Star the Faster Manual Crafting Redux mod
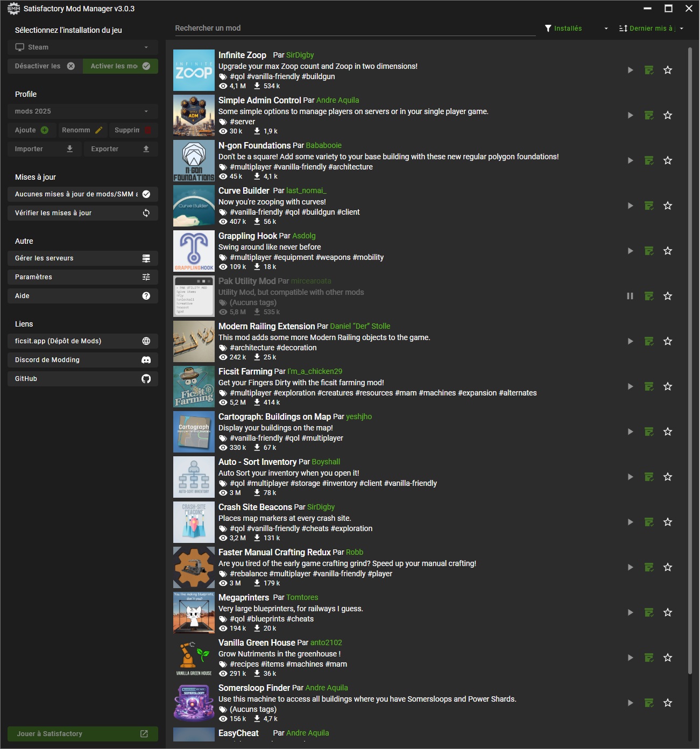 (x=668, y=567)
